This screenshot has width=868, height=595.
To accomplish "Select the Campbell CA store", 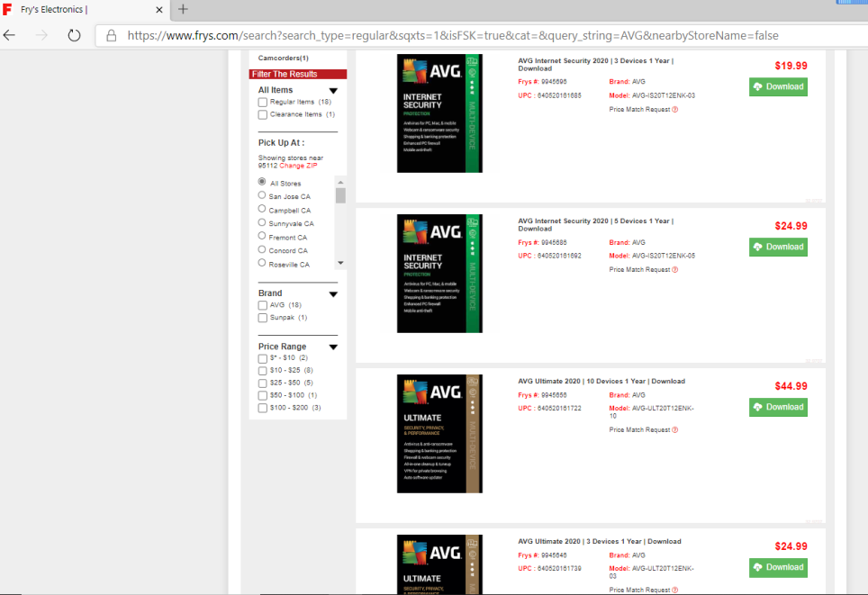I will pos(262,209).
